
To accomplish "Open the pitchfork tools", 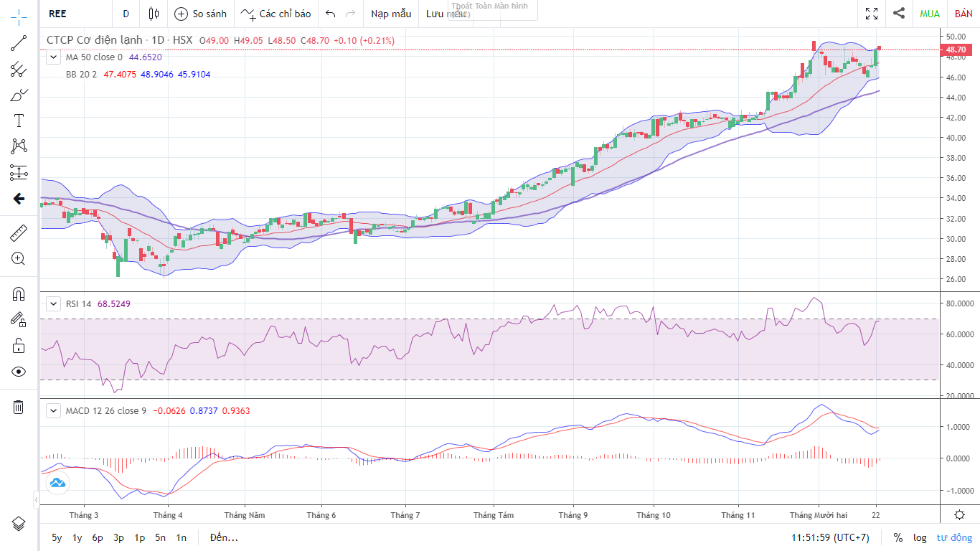I will coord(19,70).
